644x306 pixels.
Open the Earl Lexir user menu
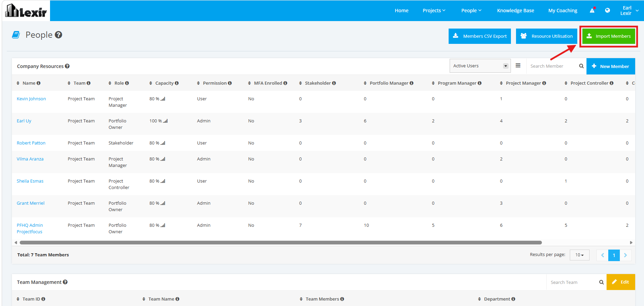coord(629,11)
